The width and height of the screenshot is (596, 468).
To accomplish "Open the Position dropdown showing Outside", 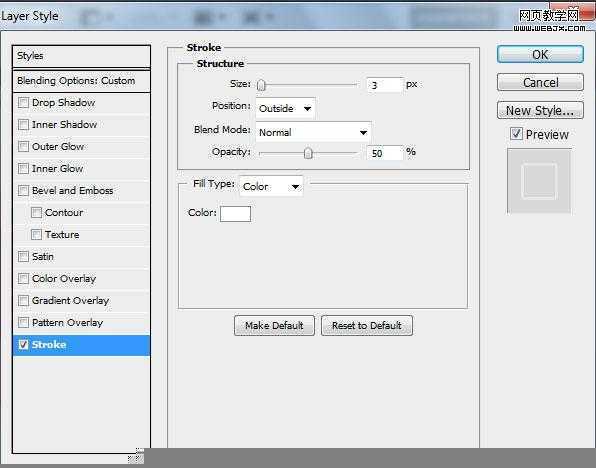I will click(285, 109).
